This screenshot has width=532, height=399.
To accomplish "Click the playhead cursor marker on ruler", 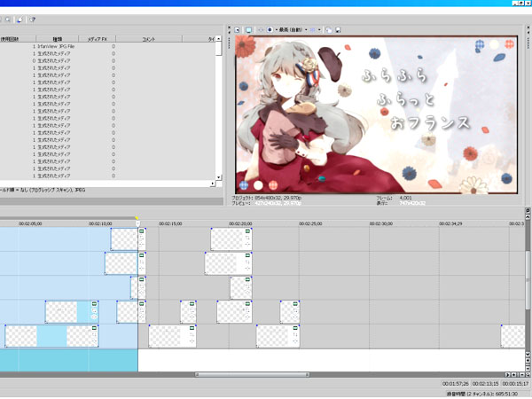I will (137, 223).
